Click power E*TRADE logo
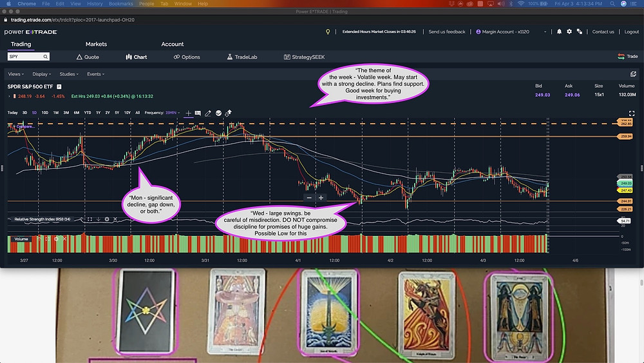The width and height of the screenshot is (644, 363). 30,32
